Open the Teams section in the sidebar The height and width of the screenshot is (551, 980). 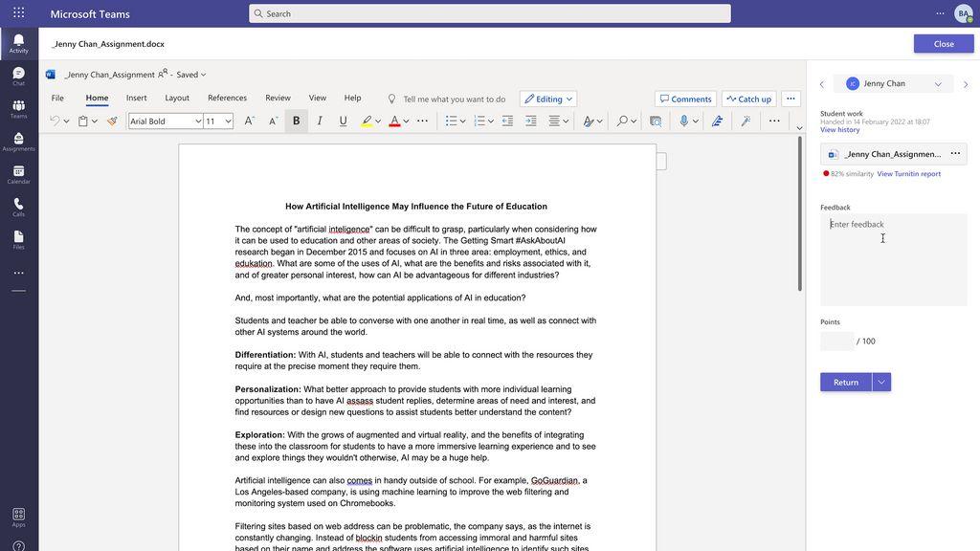pyautogui.click(x=19, y=109)
